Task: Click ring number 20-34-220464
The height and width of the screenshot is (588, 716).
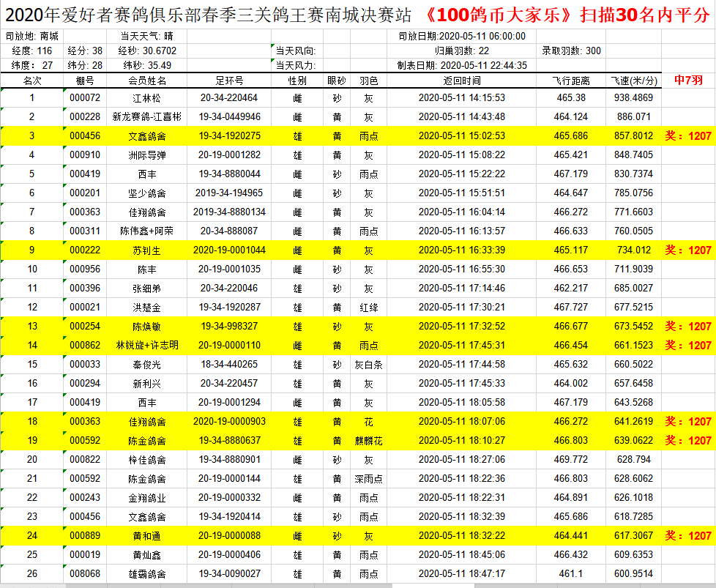Action: point(229,98)
